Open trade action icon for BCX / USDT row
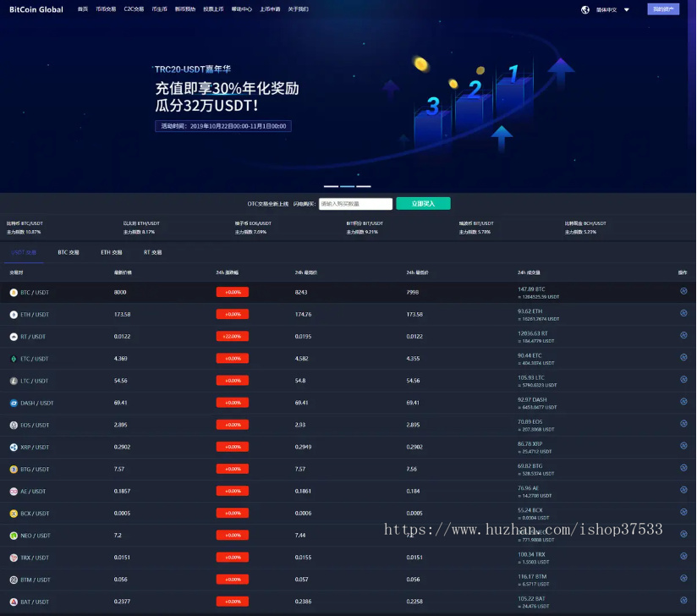697x616 pixels. point(683,512)
